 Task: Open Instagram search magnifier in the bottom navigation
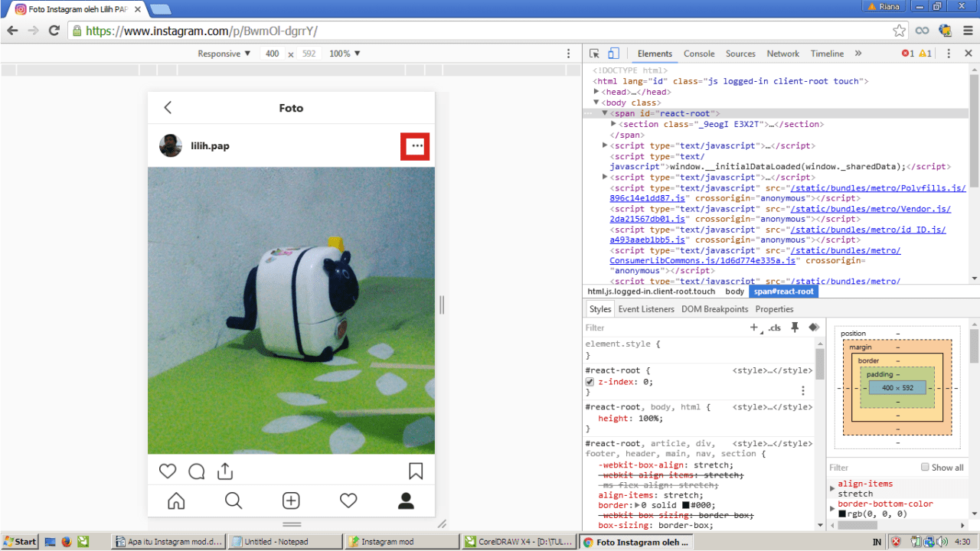pos(234,501)
